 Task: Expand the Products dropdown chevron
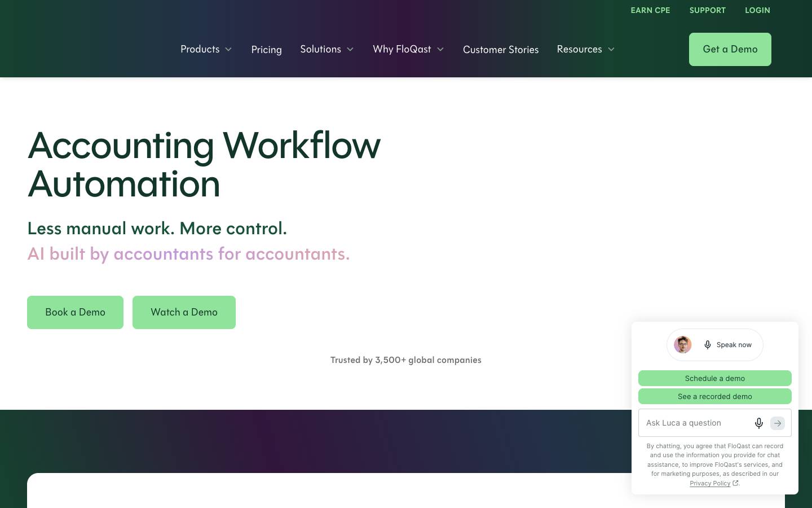(228, 50)
